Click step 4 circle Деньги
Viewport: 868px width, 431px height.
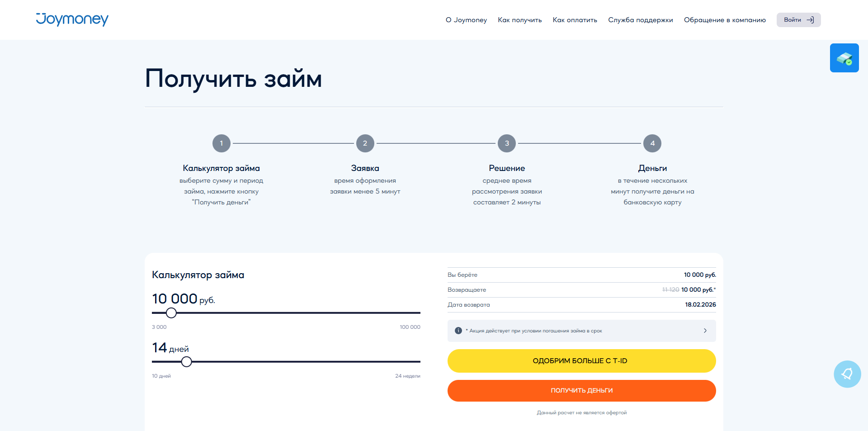coord(652,143)
